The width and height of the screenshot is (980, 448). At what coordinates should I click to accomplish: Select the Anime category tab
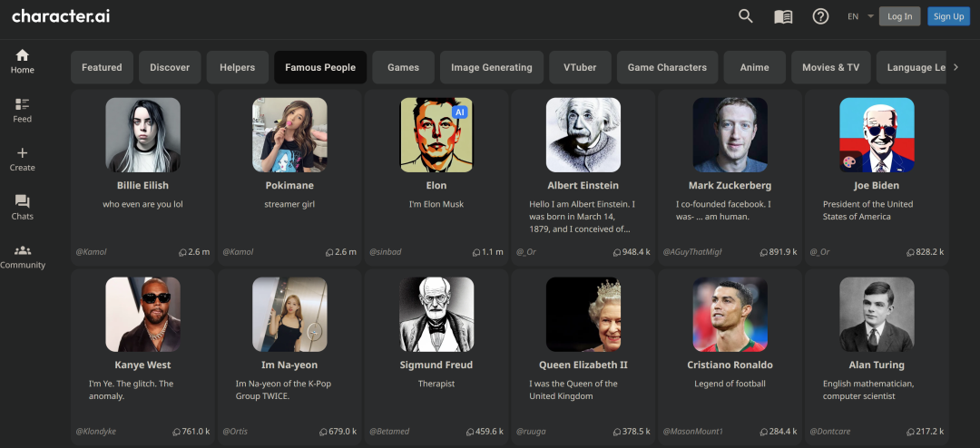click(x=754, y=67)
